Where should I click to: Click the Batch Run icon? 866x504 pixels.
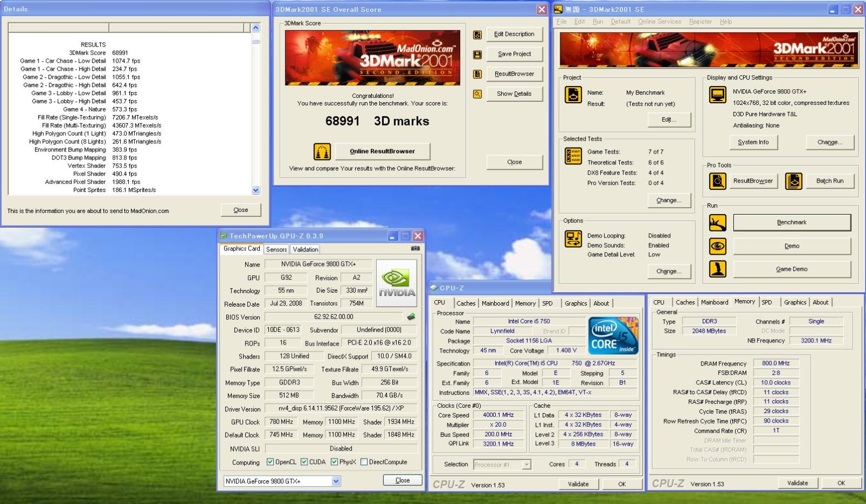point(793,181)
